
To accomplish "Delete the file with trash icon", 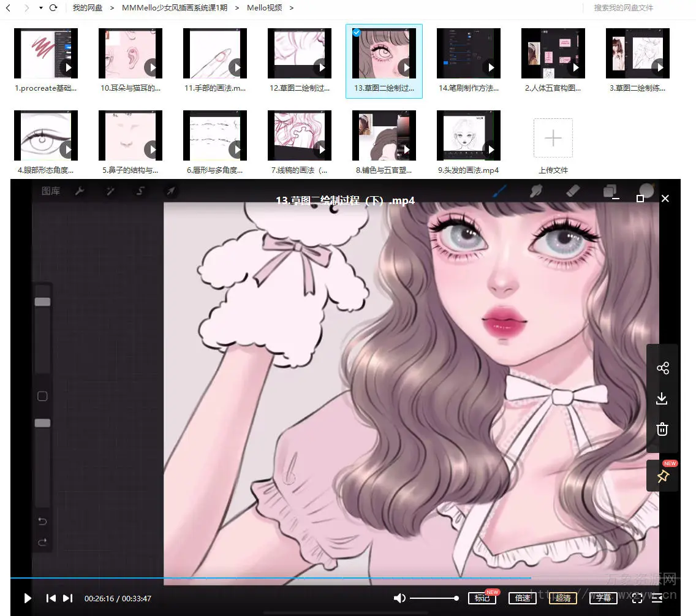I will (x=662, y=429).
